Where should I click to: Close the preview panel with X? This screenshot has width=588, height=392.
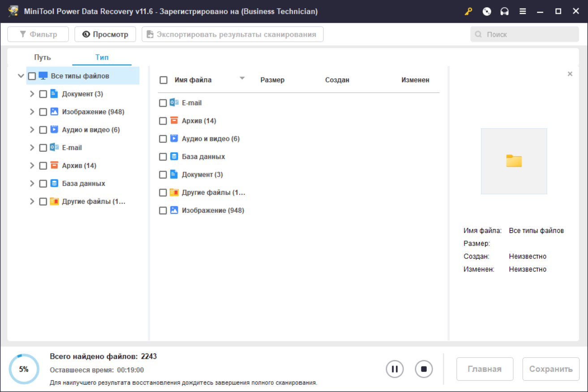pos(570,74)
